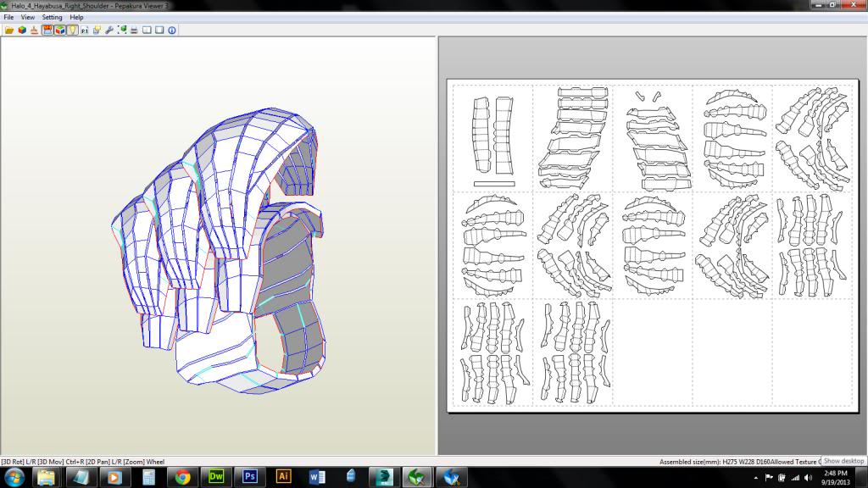Toggle the orange-and-blue pressed toolbar button

[47, 30]
